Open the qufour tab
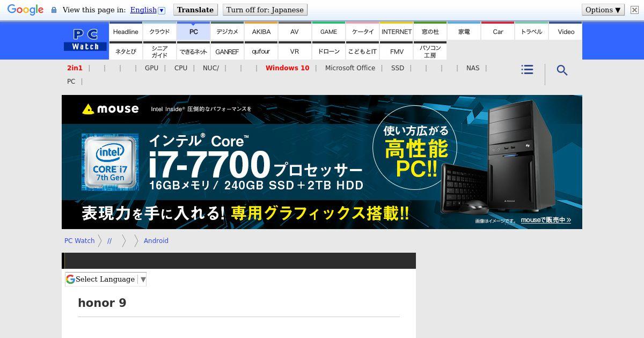The width and height of the screenshot is (644, 338). 261,51
